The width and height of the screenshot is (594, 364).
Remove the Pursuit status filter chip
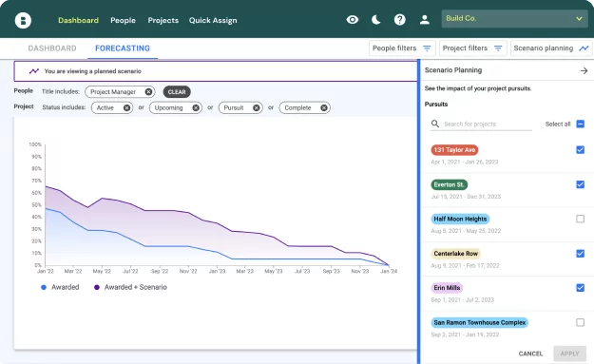256,108
